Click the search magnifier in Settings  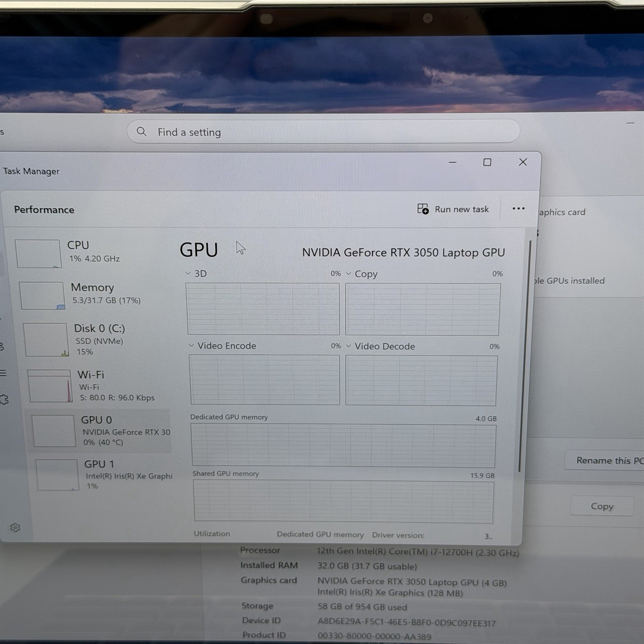141,132
